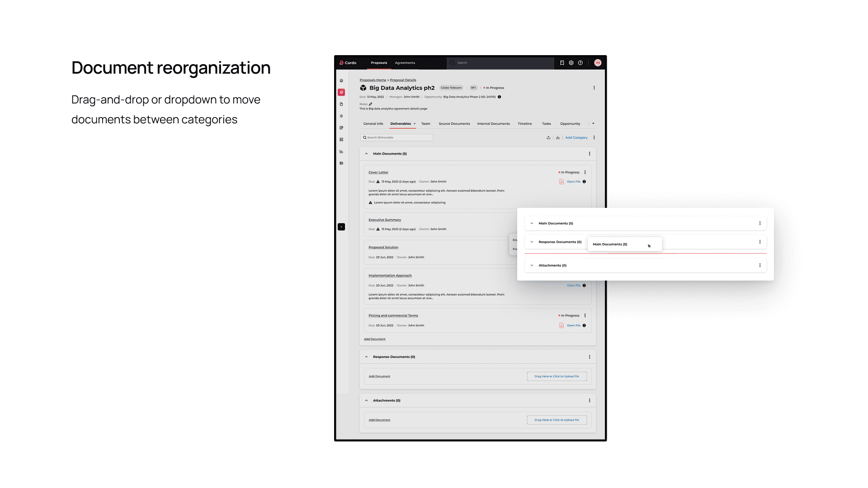Click the Add Category link
868x488 pixels.
576,138
